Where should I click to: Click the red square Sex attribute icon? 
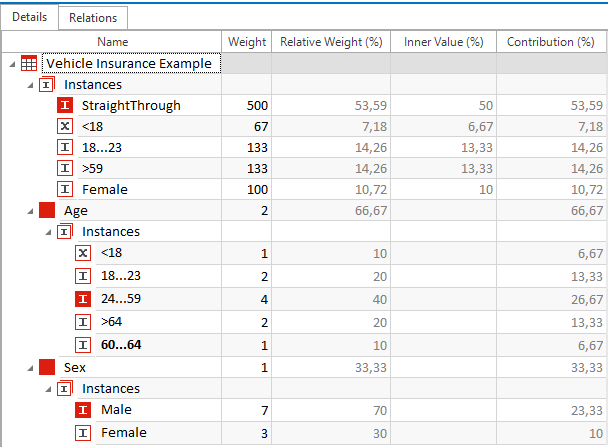point(47,367)
